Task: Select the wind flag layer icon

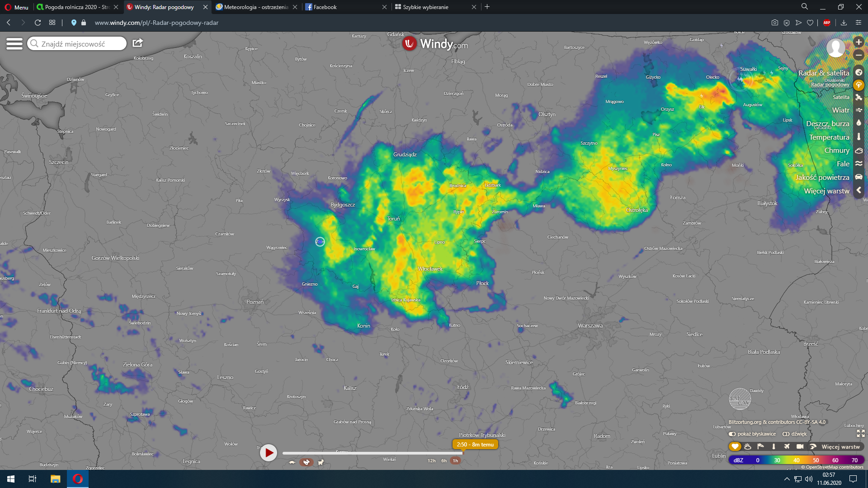Action: click(761, 446)
